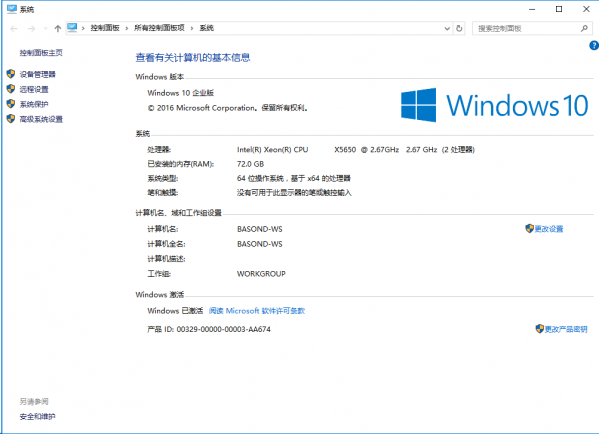Image resolution: width=599 pixels, height=434 pixels.
Task: Click shield icon next to 更改产品密钥
Action: tap(539, 329)
